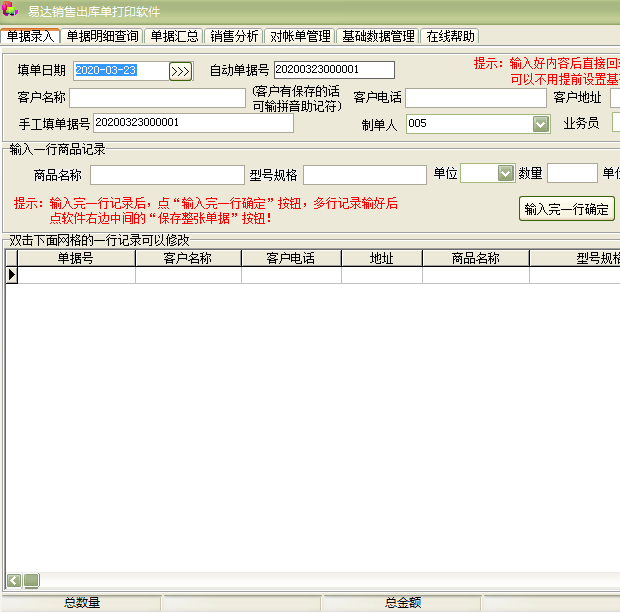Screen dimensions: 620x613
Task: Click the app logo icon in title bar
Action: pyautogui.click(x=10, y=10)
